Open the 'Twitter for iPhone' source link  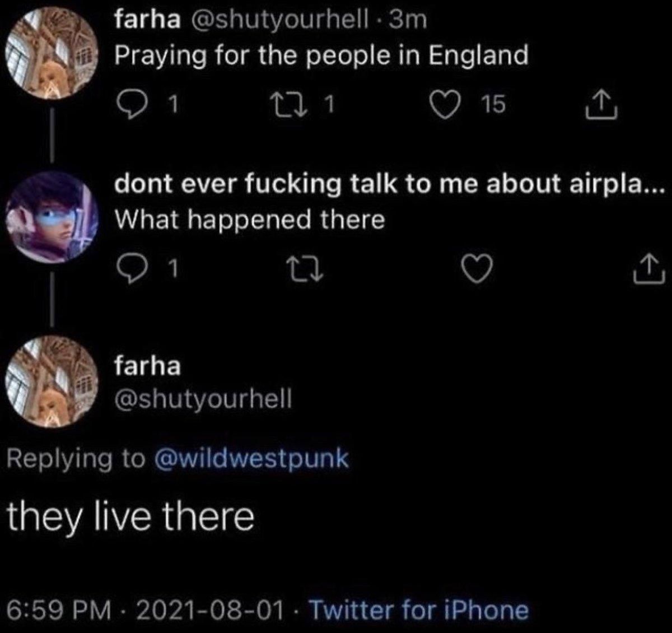(x=418, y=609)
